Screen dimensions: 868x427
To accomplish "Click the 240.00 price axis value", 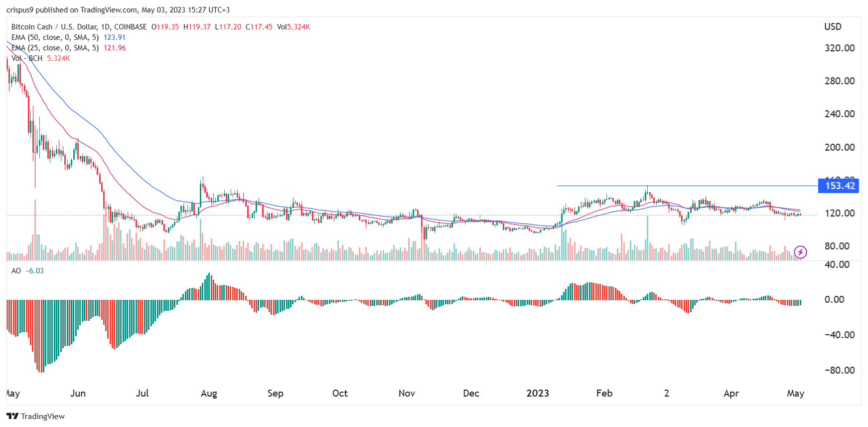I will [x=840, y=114].
